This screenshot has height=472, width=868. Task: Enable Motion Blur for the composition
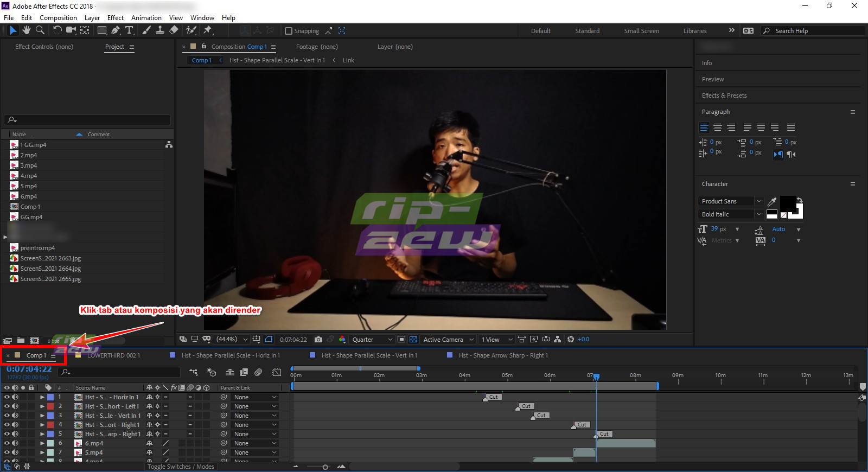(259, 372)
